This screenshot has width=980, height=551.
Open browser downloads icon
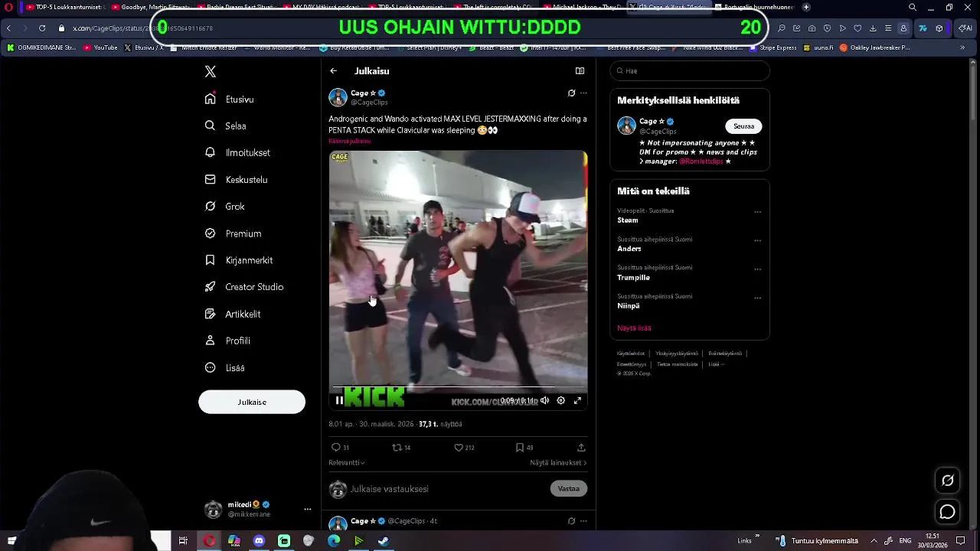[x=873, y=28]
